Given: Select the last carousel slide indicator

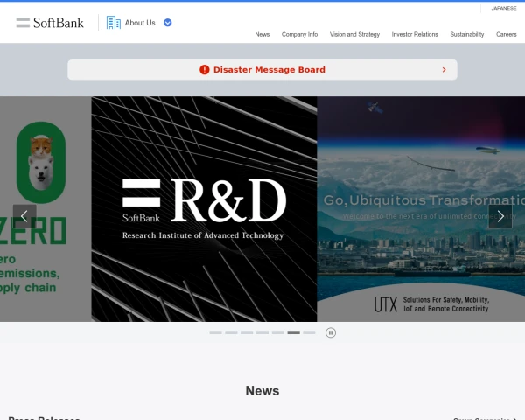Looking at the screenshot, I should [x=309, y=332].
